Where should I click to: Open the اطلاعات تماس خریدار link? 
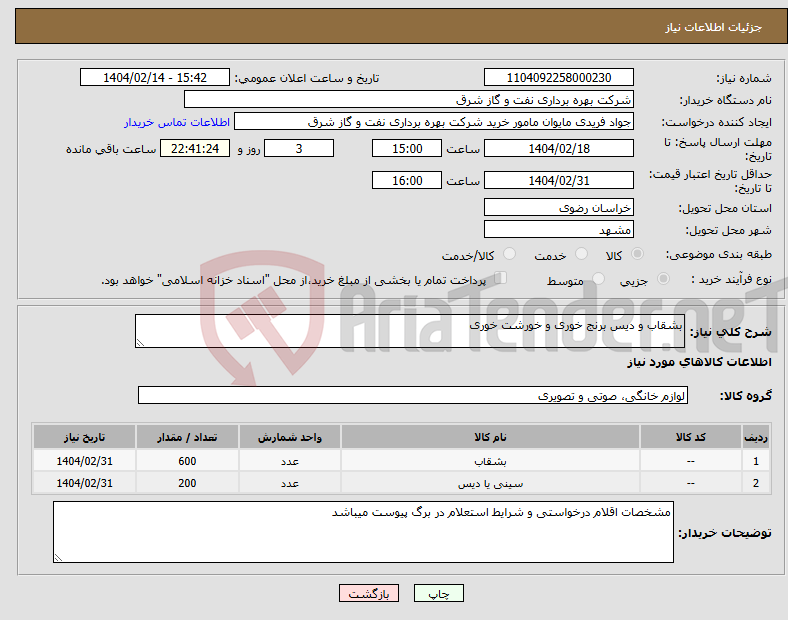(x=177, y=122)
